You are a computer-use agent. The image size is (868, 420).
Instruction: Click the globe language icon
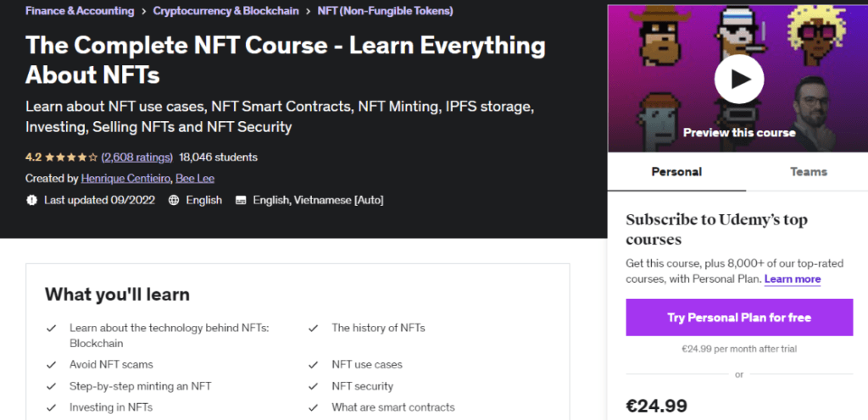tap(174, 200)
